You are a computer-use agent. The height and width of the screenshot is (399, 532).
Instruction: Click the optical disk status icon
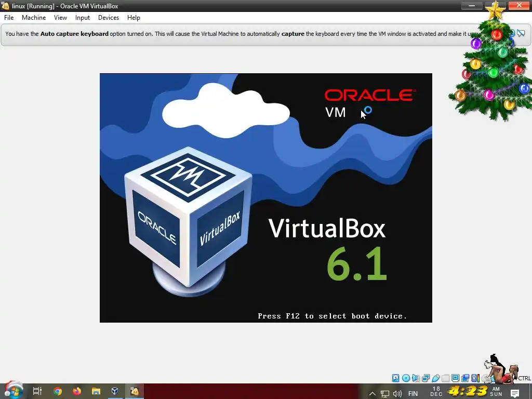click(406, 378)
